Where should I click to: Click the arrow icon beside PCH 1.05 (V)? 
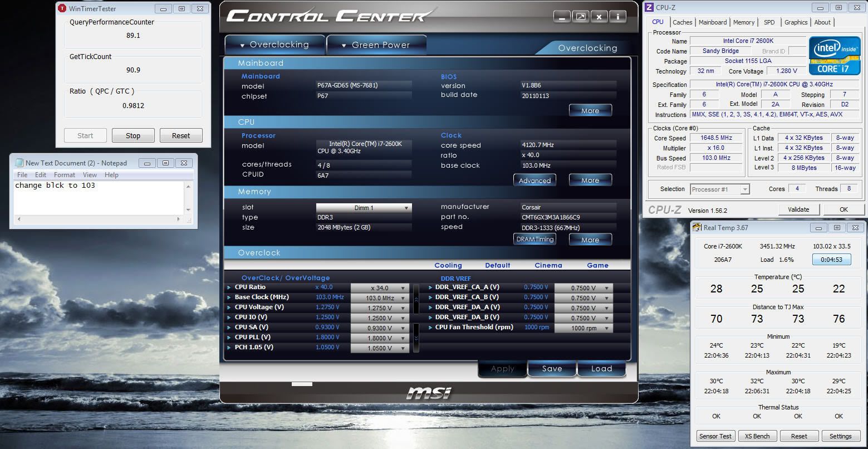tap(229, 348)
